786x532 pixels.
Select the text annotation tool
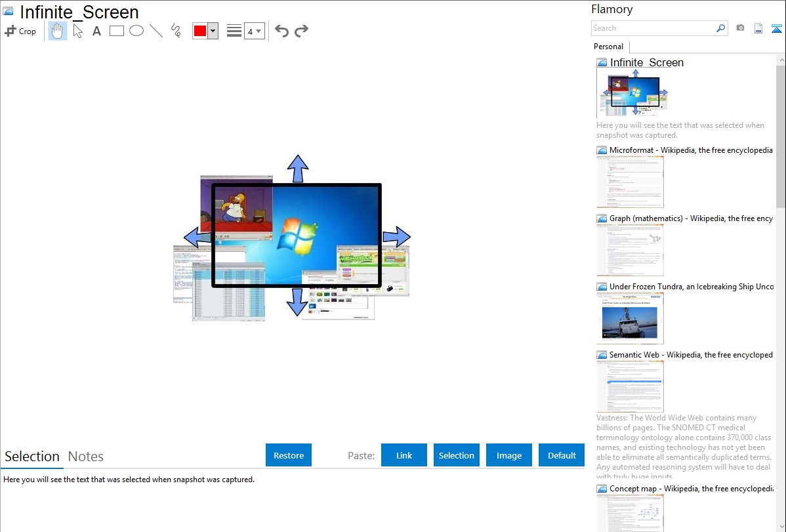pyautogui.click(x=96, y=31)
